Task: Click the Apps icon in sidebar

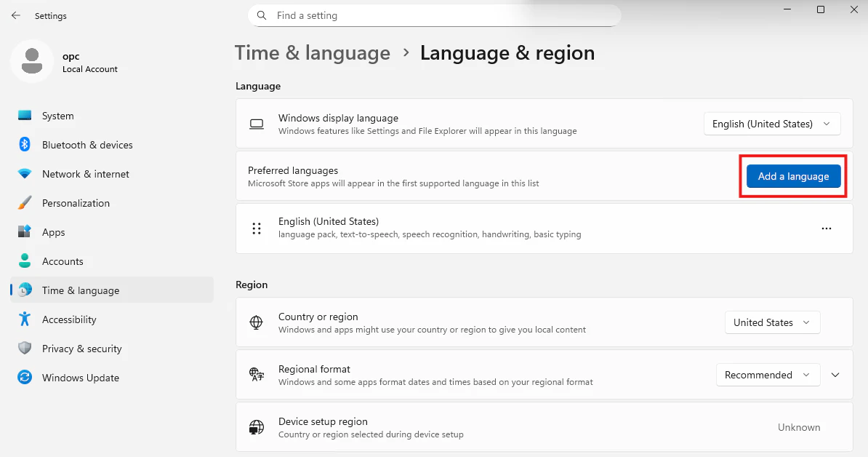Action: 25,232
